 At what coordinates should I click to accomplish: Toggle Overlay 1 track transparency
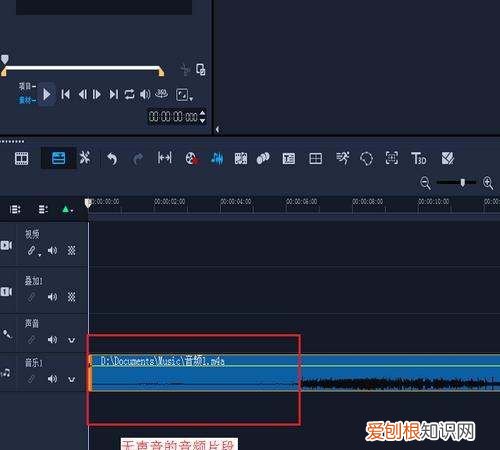[x=71, y=297]
